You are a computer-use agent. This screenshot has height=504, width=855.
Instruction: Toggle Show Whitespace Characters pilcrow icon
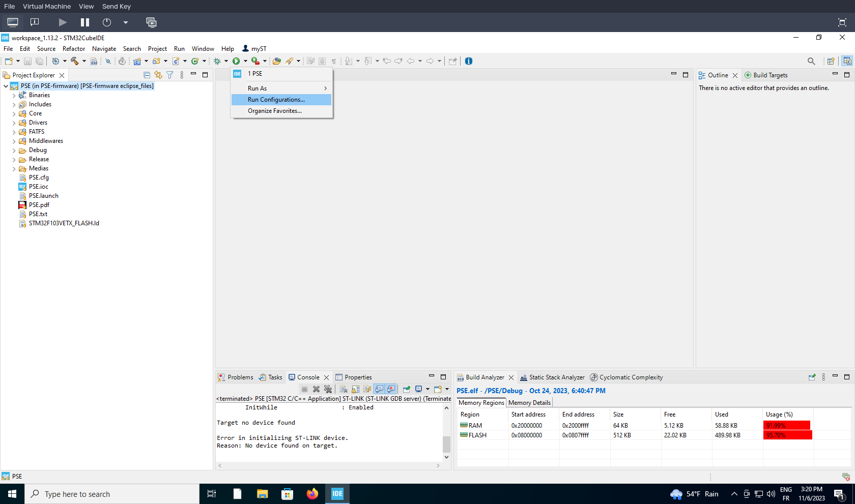click(334, 61)
